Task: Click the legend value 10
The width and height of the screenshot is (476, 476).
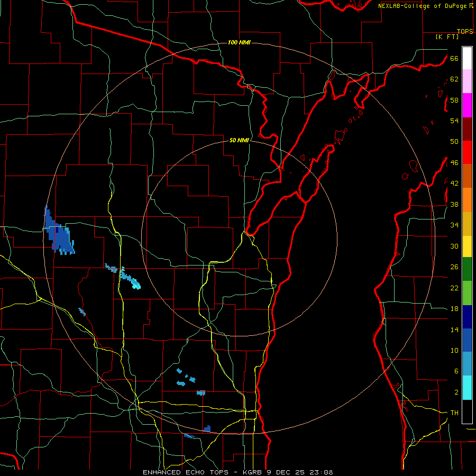Action: coord(454,350)
